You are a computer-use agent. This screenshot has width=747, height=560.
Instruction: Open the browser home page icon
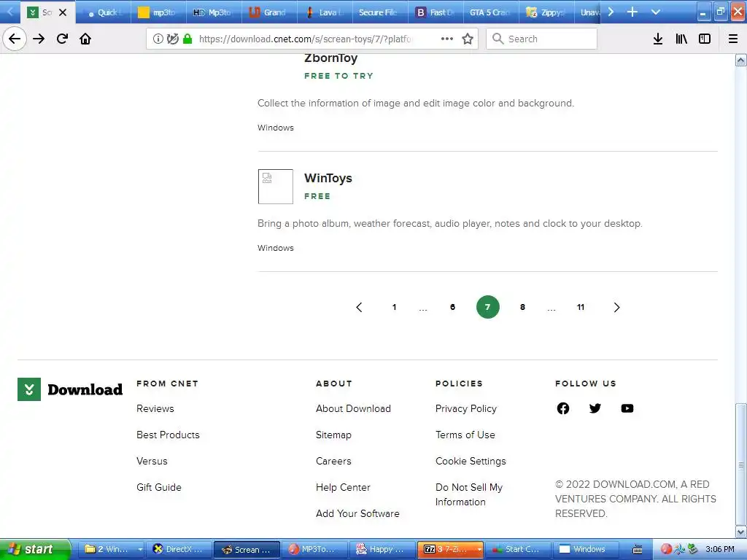[85, 39]
